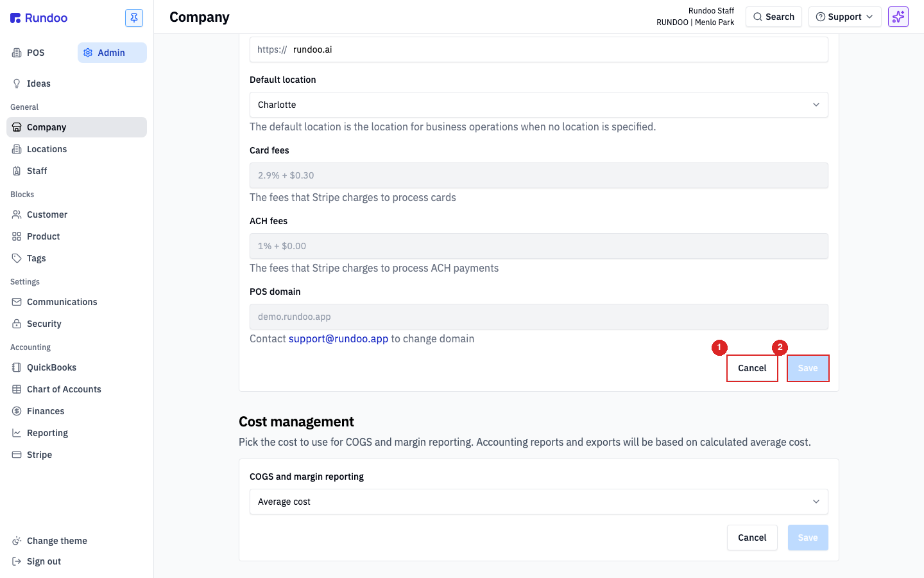Open the Tags menu item
Image resolution: width=924 pixels, height=578 pixels.
click(x=76, y=258)
